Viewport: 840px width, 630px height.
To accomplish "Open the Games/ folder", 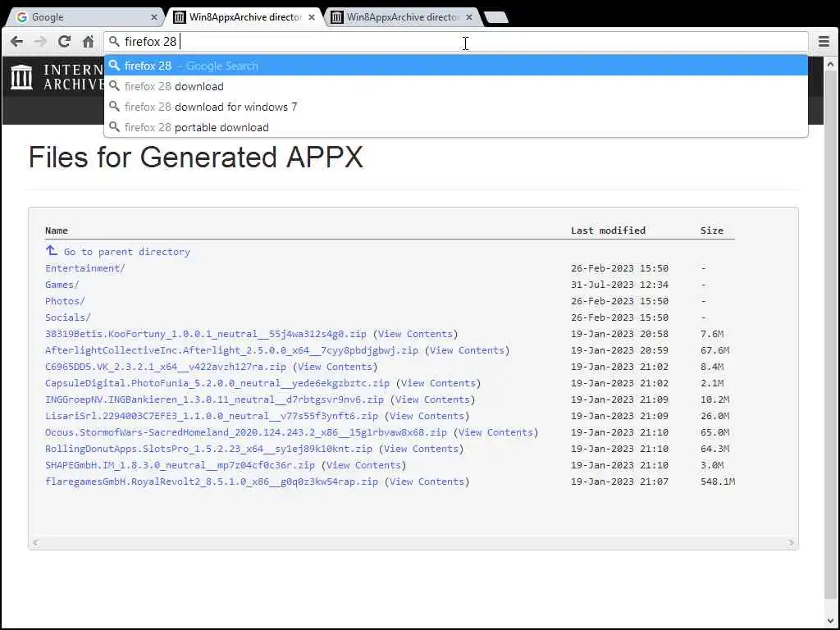I will coord(62,285).
